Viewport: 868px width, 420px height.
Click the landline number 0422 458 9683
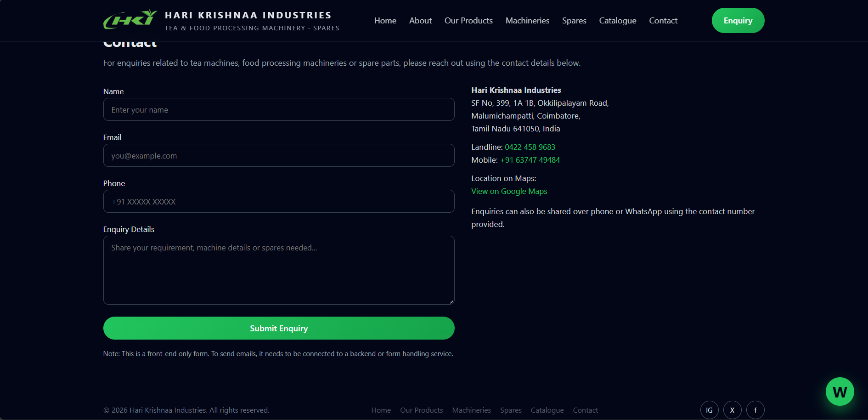pos(530,147)
